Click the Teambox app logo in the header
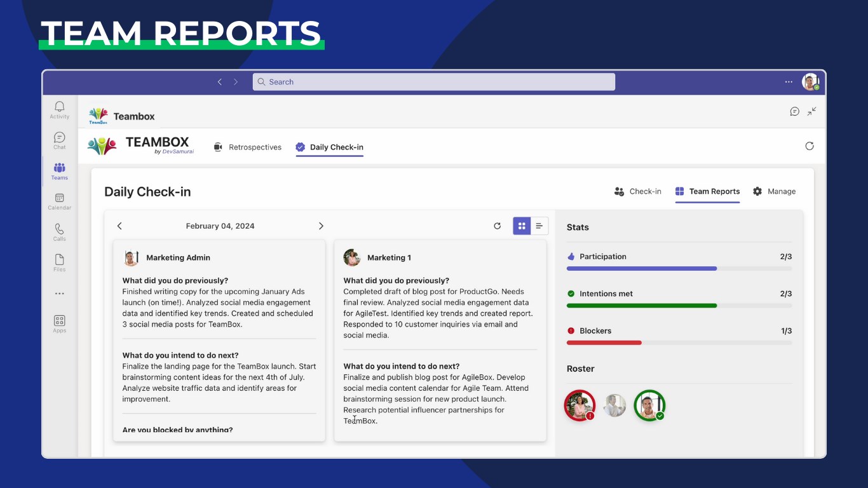868x488 pixels. click(x=98, y=116)
